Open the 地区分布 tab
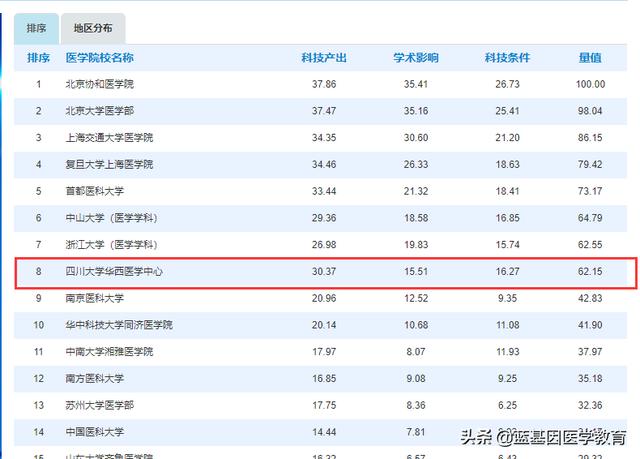 [93, 28]
